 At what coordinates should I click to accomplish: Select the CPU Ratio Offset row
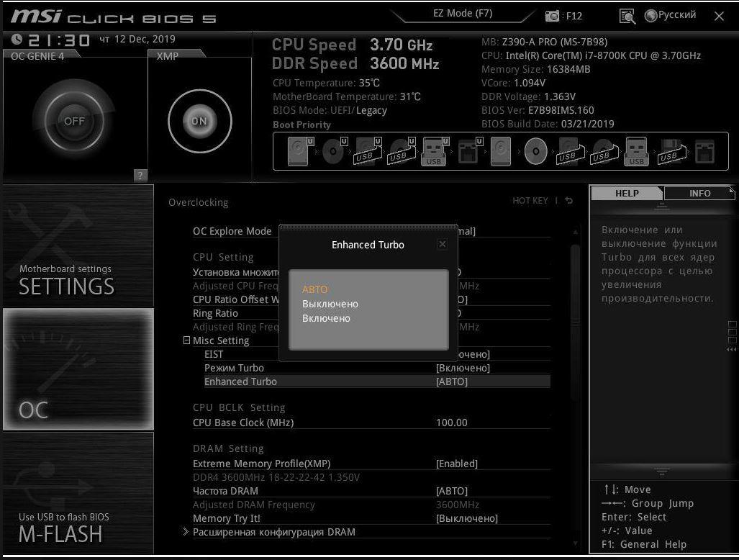pyautogui.click(x=371, y=299)
